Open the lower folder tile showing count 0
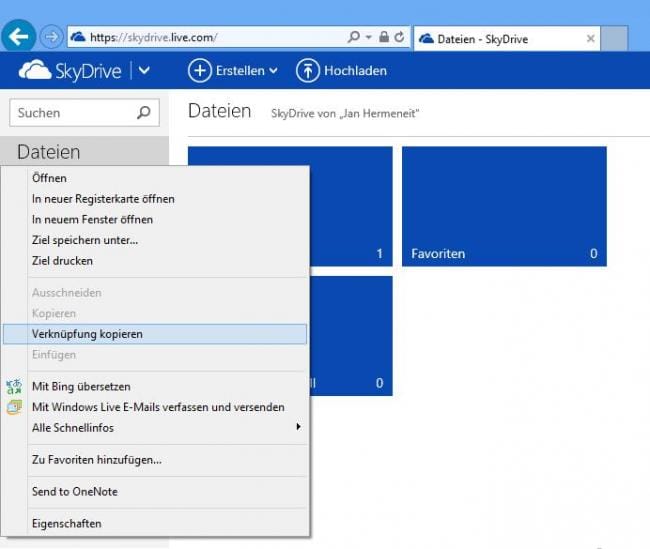The height and width of the screenshot is (549, 650). coord(351,336)
